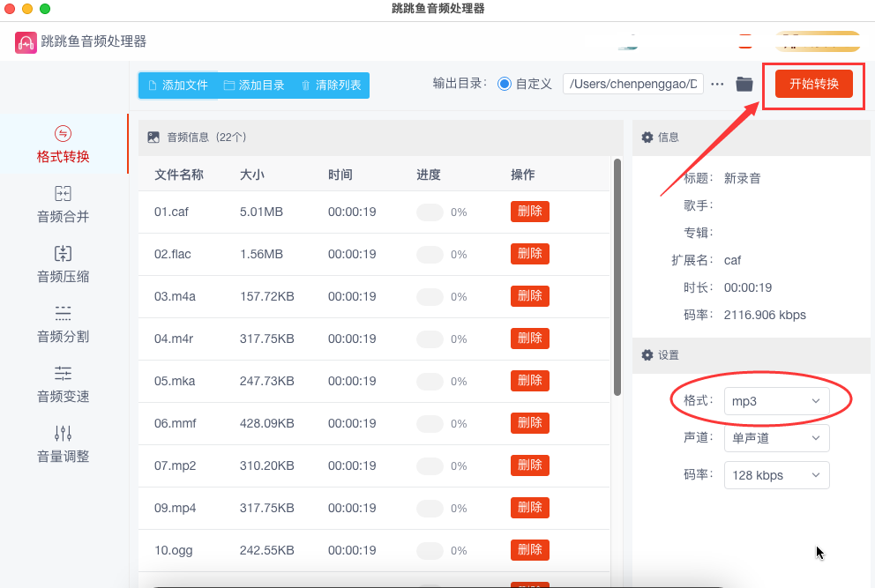Expand the 声道 channel dropdown
Image resolution: width=875 pixels, height=588 pixels.
pyautogui.click(x=776, y=437)
